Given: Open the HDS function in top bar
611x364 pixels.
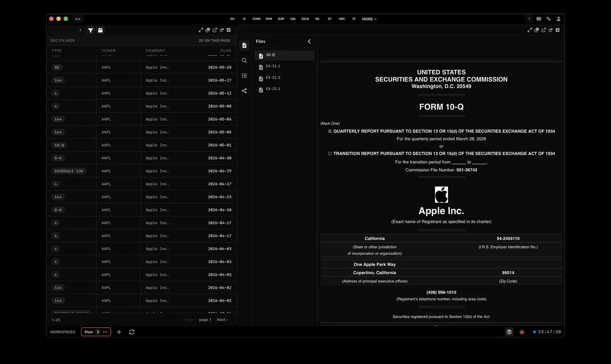Looking at the screenshot, I should pyautogui.click(x=342, y=19).
